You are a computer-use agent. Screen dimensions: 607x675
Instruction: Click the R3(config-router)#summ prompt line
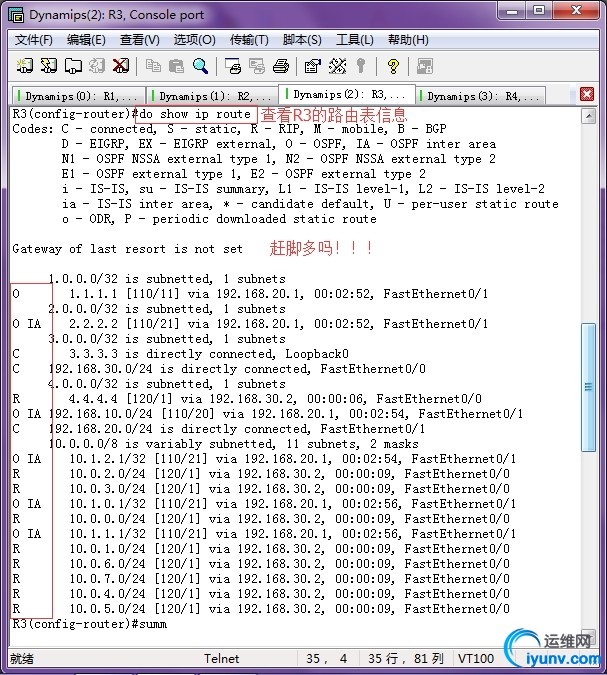[90, 624]
